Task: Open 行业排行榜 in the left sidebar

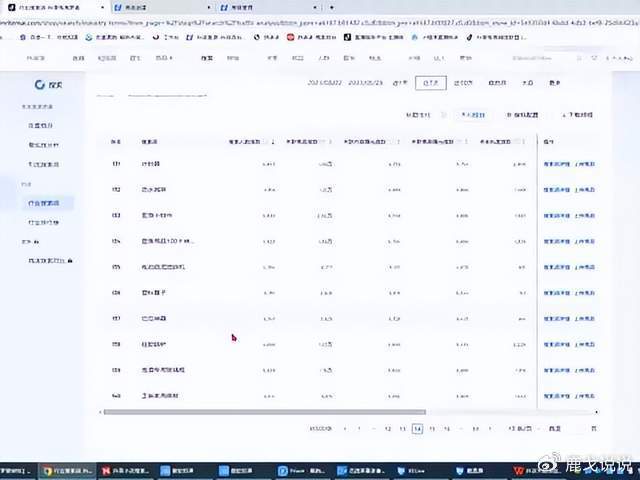Action: coord(44,222)
